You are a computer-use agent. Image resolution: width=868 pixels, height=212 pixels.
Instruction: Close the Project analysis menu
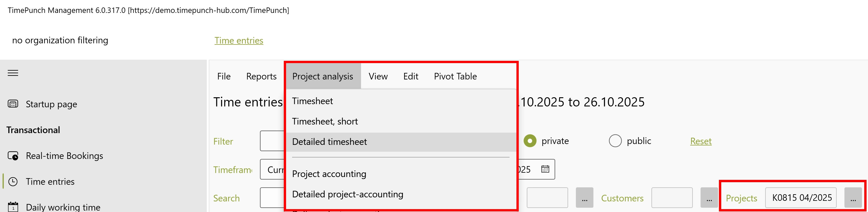coord(323,76)
